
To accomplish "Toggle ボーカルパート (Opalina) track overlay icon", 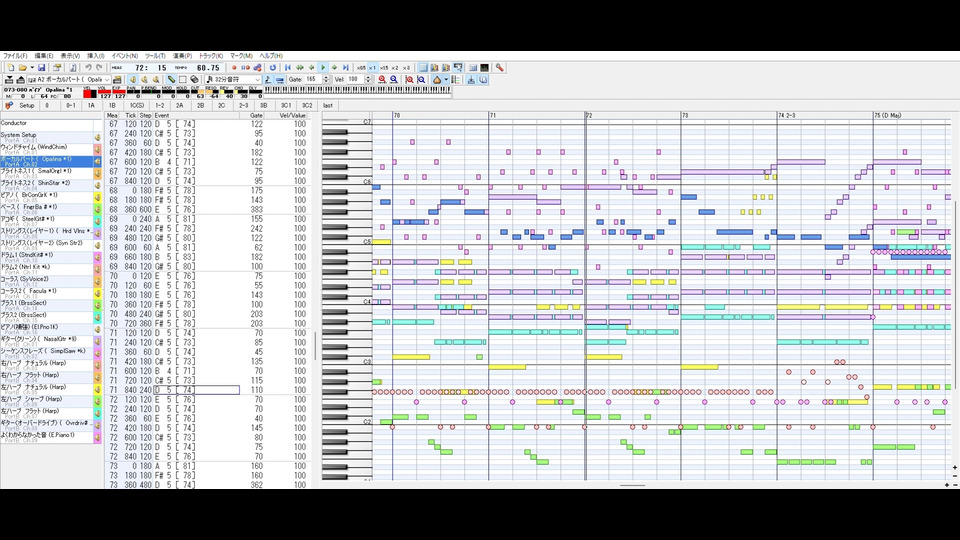I will (97, 161).
